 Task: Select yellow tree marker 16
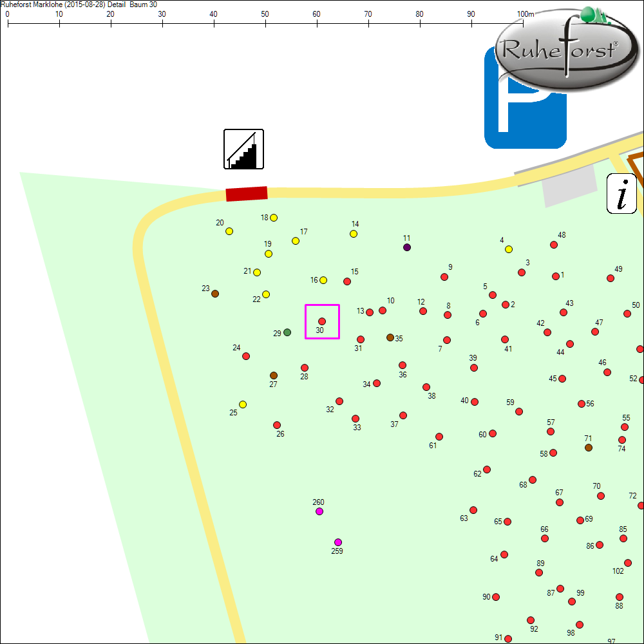(323, 280)
